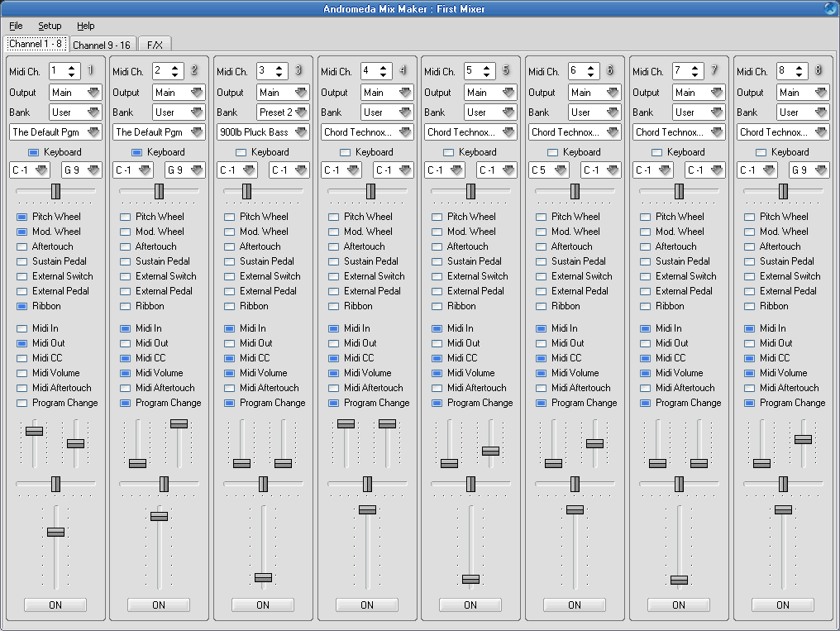This screenshot has width=840, height=631.
Task: Open channel 2 low key dropdown showing C -1
Action: click(x=133, y=170)
